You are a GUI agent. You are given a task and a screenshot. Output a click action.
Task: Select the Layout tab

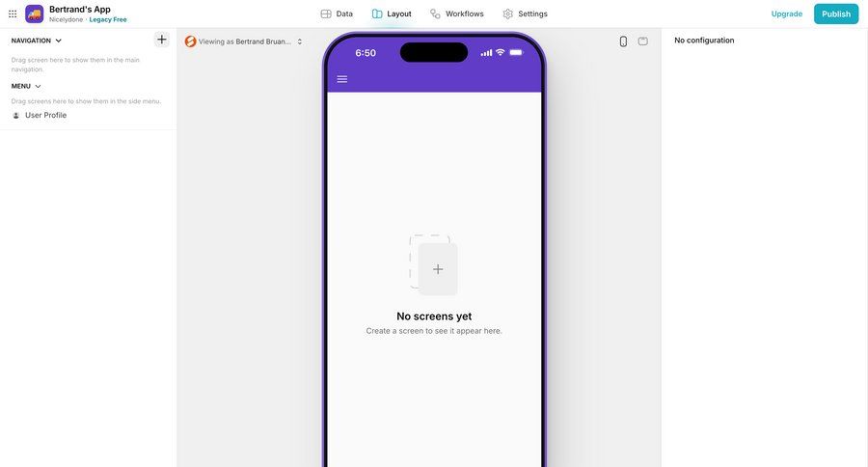(x=392, y=14)
